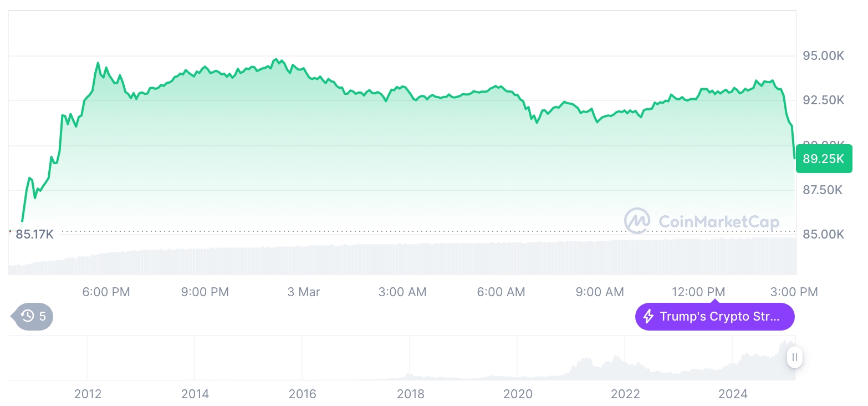Image resolution: width=868 pixels, height=406 pixels.
Task: Select 2020 on the history navigator
Action: coord(518,394)
